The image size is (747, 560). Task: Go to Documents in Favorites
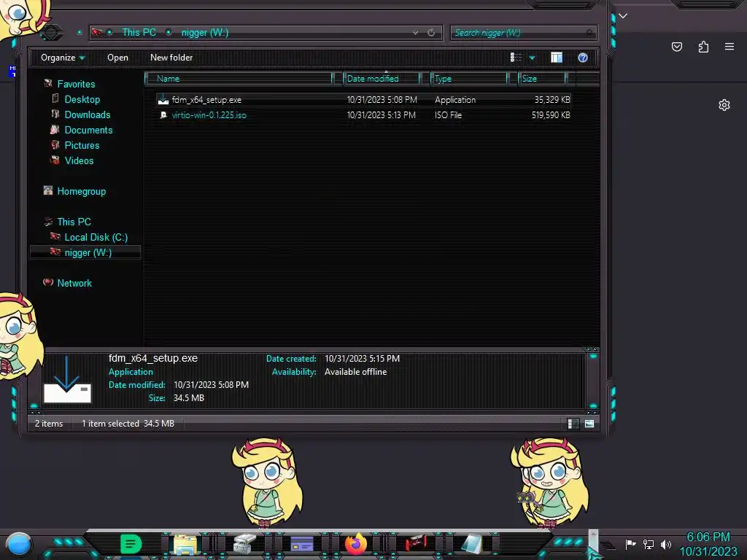tap(88, 130)
